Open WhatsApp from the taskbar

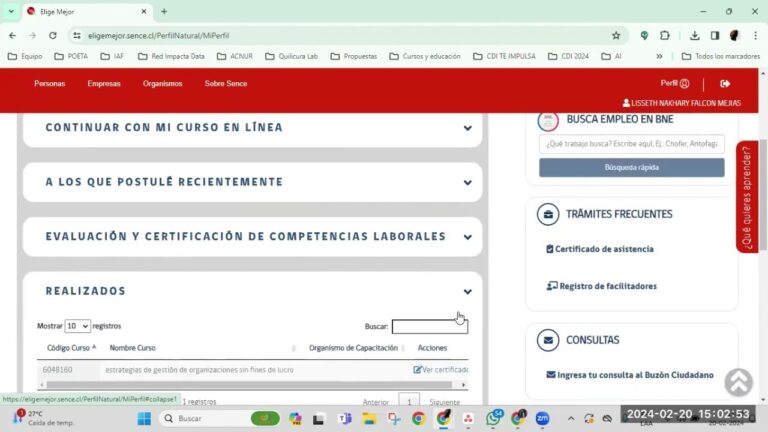494,418
